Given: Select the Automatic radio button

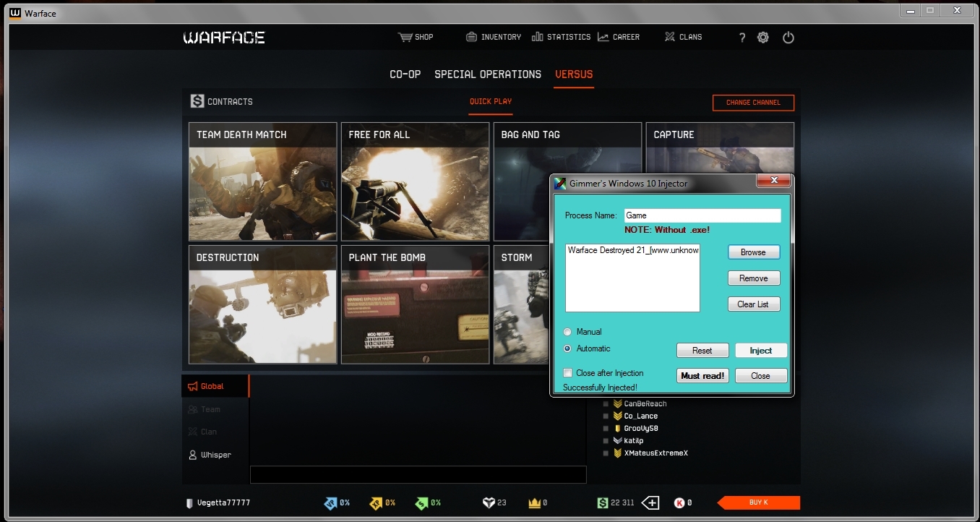Looking at the screenshot, I should pos(568,348).
